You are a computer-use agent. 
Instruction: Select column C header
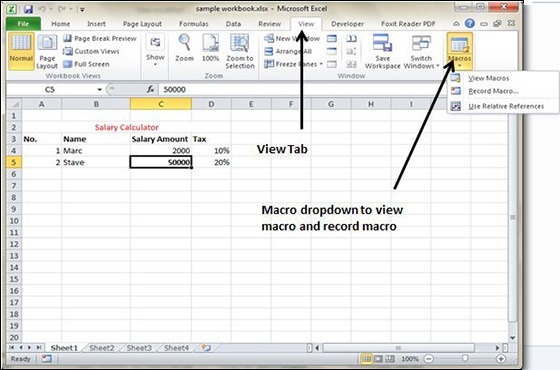tap(161, 104)
